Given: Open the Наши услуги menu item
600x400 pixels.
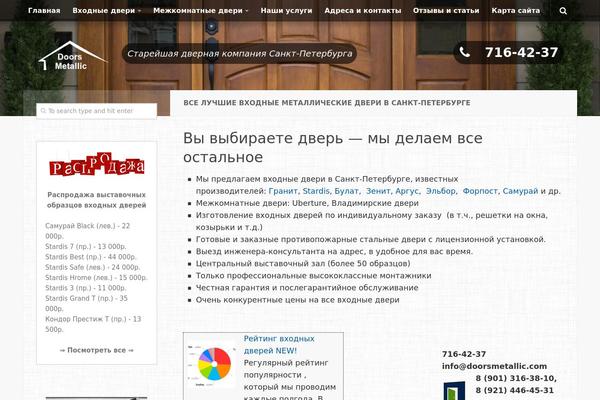Looking at the screenshot, I should [286, 11].
